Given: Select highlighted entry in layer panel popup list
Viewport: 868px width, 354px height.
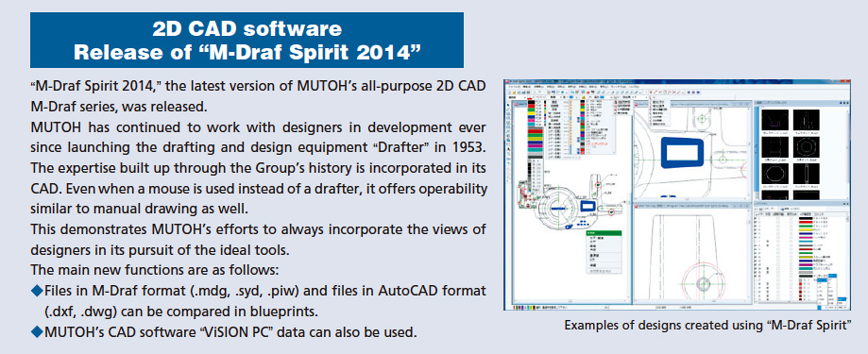Looking at the screenshot, I should [x=822, y=279].
